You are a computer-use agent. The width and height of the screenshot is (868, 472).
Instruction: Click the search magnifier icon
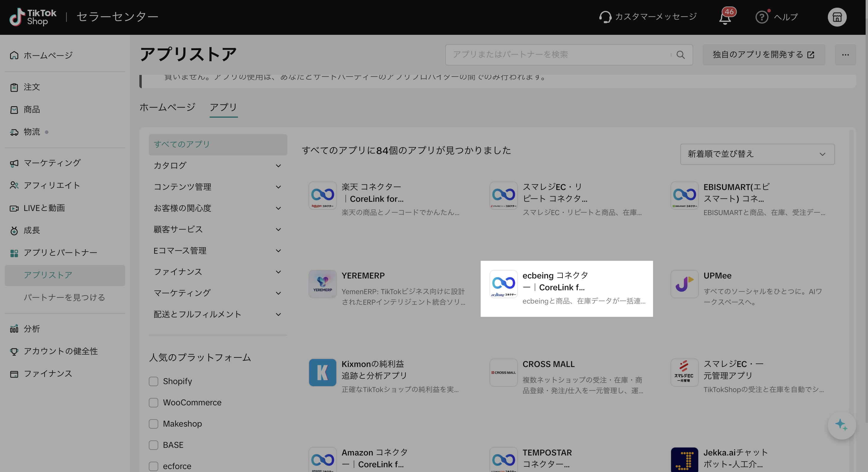tap(681, 55)
